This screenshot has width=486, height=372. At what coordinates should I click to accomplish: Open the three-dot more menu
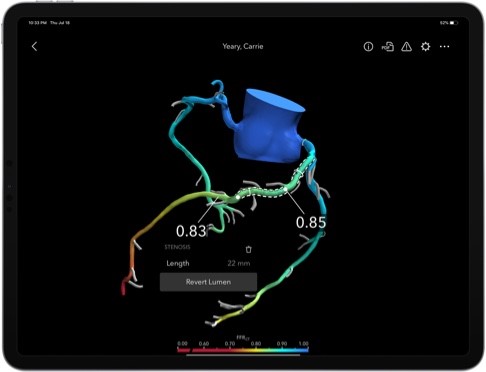(444, 47)
